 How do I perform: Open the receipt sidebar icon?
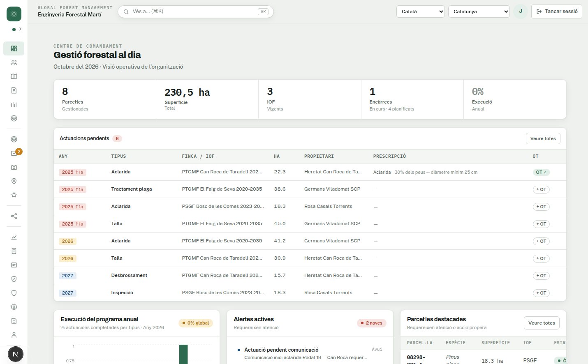point(14,251)
